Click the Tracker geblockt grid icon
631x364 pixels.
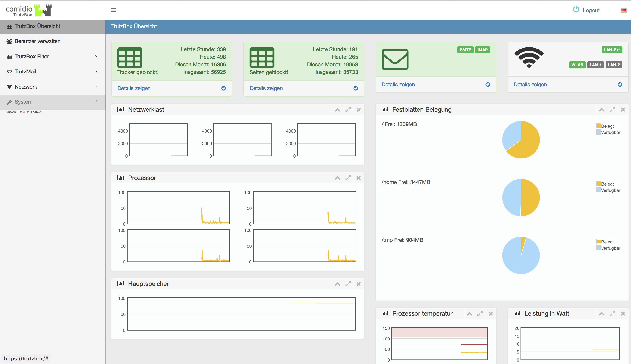coord(130,57)
